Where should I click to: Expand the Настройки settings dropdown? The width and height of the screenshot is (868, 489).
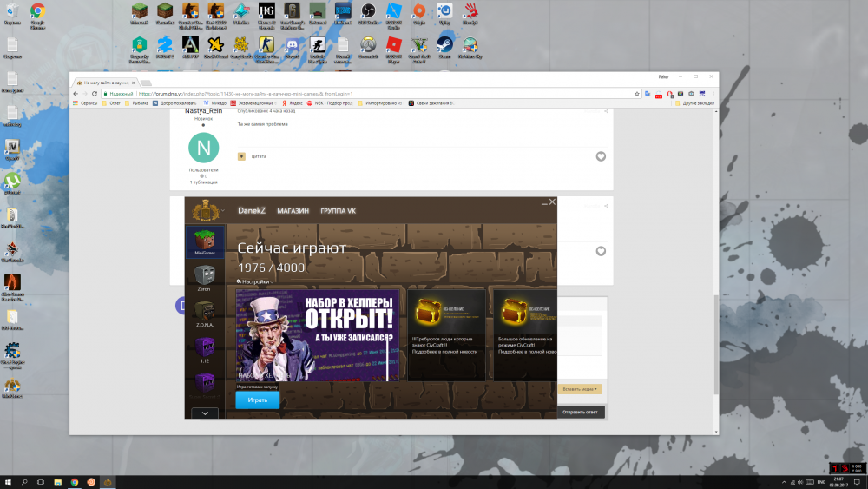[253, 281]
